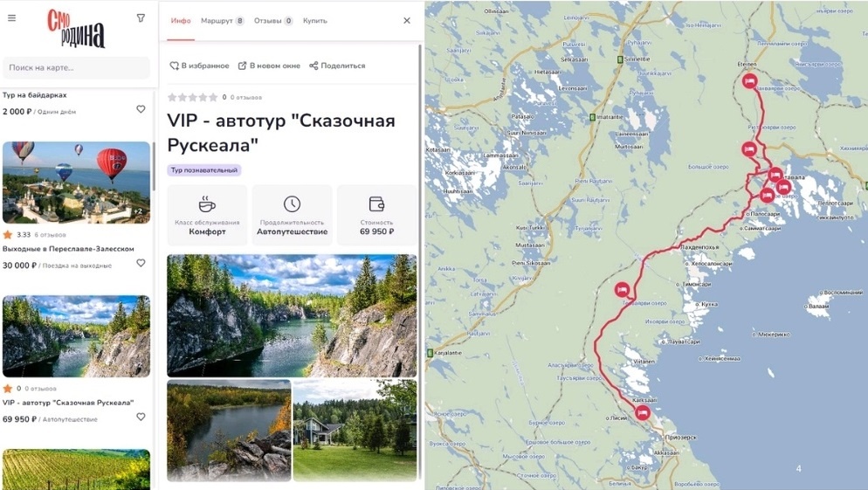Viewport: 868px width, 490px height.
Task: Toggle favorite heart for kayak tour
Action: click(x=141, y=109)
